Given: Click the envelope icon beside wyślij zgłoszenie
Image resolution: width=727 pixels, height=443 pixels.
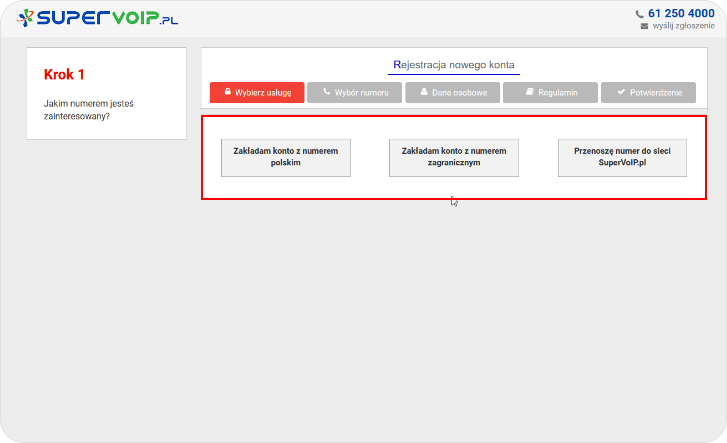Looking at the screenshot, I should pyautogui.click(x=645, y=27).
